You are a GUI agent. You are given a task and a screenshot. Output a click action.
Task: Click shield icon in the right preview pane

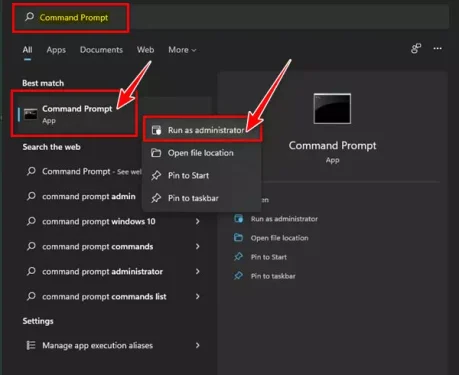pyautogui.click(x=238, y=219)
